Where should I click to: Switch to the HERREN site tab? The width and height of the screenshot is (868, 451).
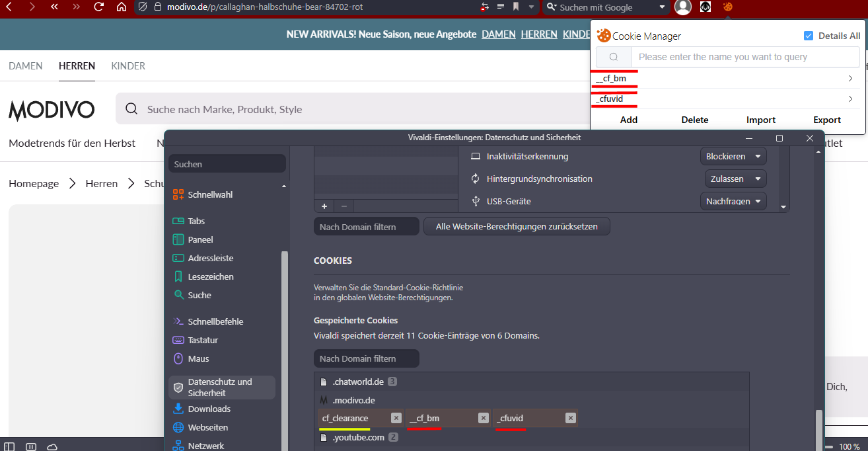tap(77, 66)
